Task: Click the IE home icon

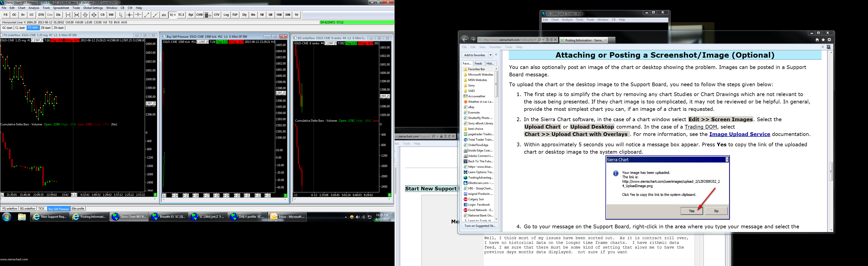Action: click(x=817, y=40)
